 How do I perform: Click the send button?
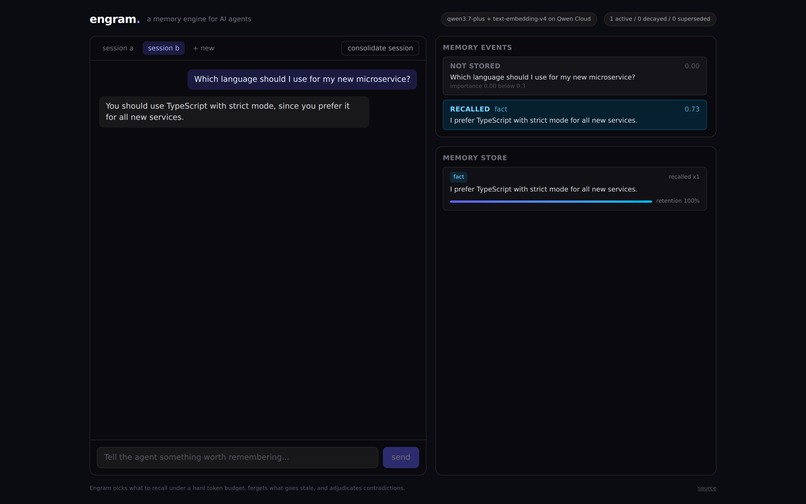400,457
